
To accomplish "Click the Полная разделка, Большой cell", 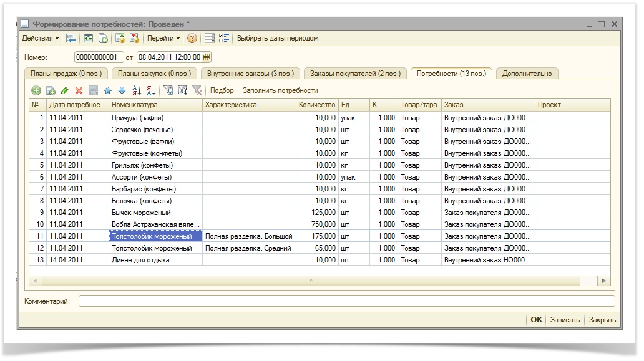I will 250,237.
